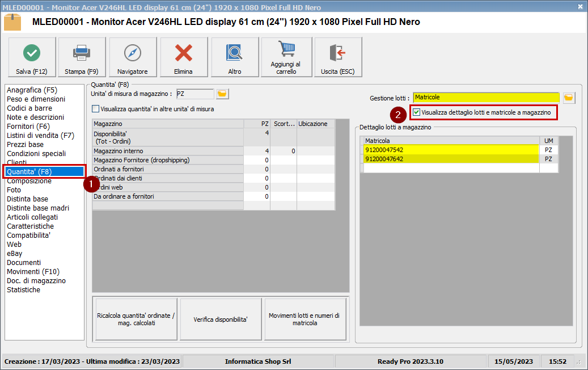Open Doc. di magazzino section
Screen dimensions: 588x370
click(36, 281)
